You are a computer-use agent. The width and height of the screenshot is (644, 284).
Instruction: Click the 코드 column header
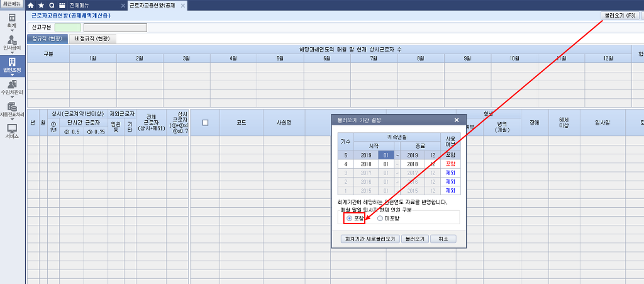tap(242, 122)
